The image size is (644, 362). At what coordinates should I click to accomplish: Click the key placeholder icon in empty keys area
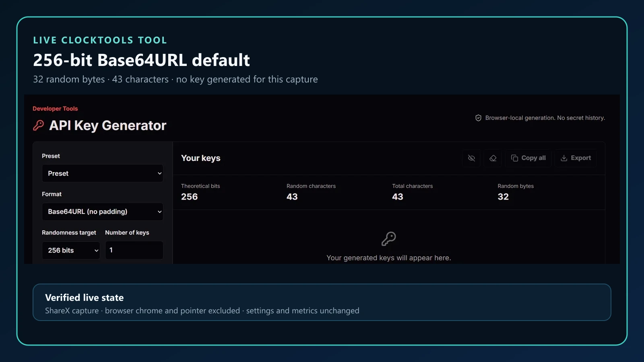tap(389, 239)
